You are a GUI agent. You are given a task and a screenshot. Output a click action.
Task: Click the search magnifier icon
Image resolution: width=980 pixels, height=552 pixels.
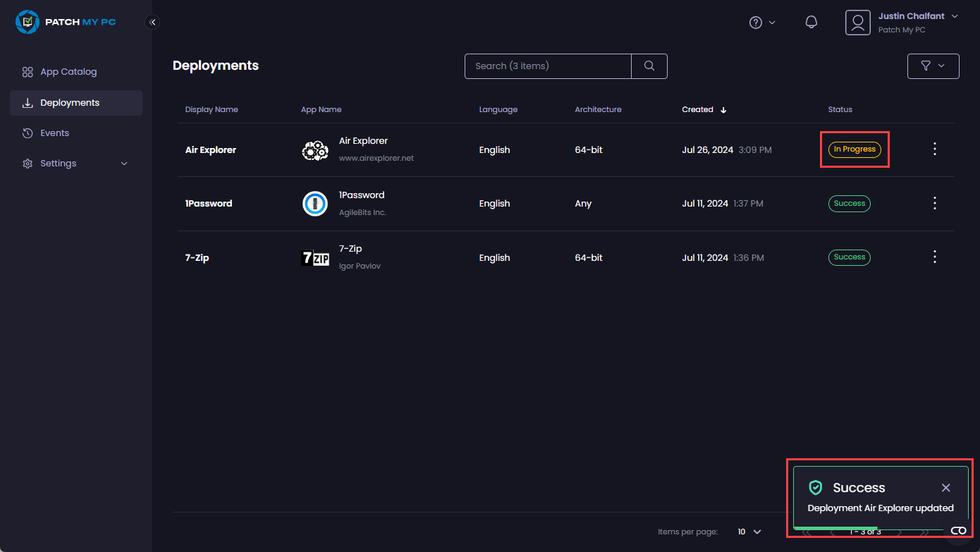coord(649,66)
